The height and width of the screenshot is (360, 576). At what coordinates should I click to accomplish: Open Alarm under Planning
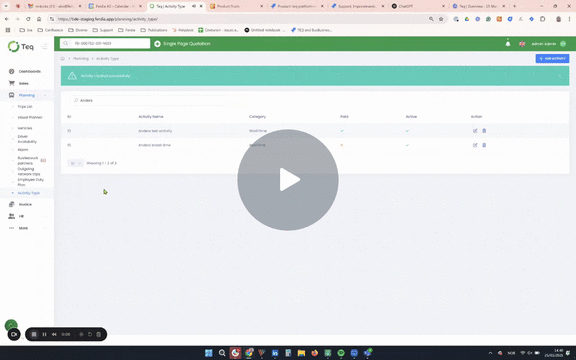tap(23, 150)
